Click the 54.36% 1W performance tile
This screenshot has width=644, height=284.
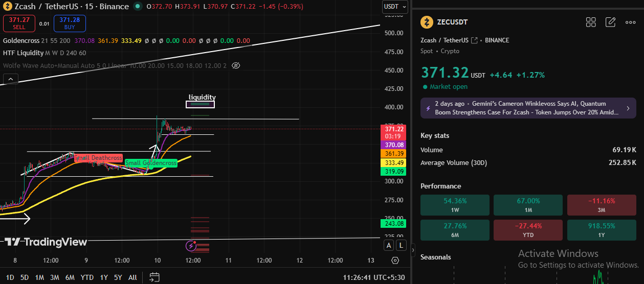[455, 205]
